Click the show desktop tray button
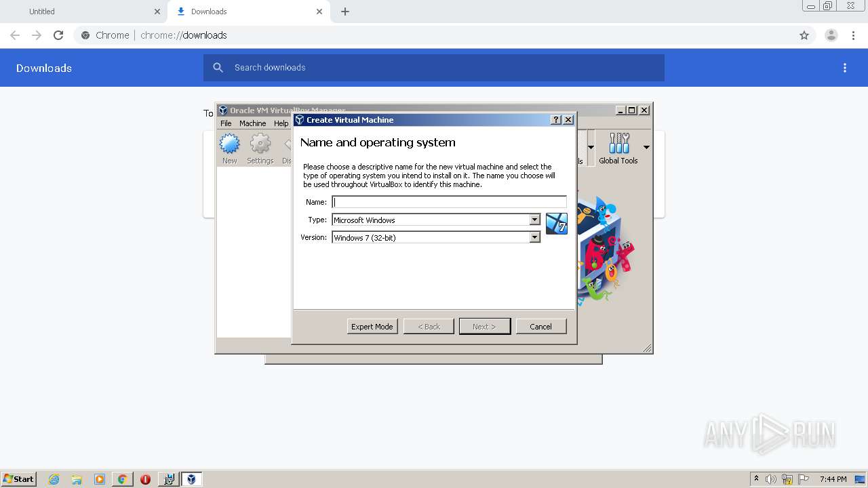The width and height of the screenshot is (868, 488). tap(861, 479)
